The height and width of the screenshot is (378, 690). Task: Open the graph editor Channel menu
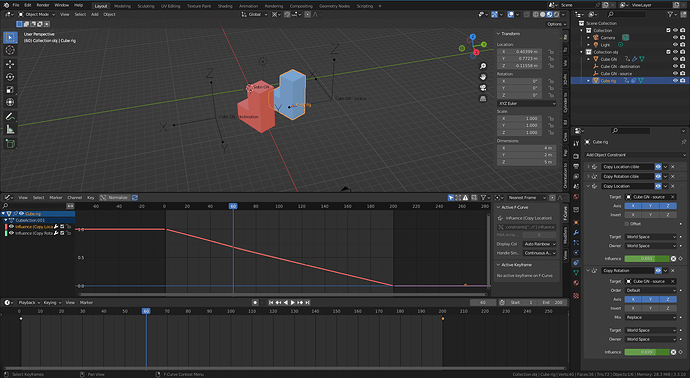point(74,198)
